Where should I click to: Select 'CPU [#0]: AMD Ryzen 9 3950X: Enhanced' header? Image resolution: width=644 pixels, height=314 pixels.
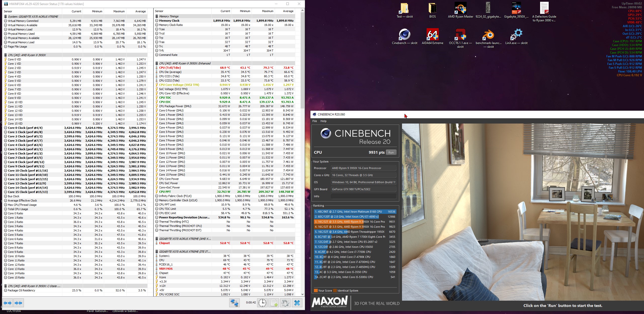pyautogui.click(x=225, y=63)
